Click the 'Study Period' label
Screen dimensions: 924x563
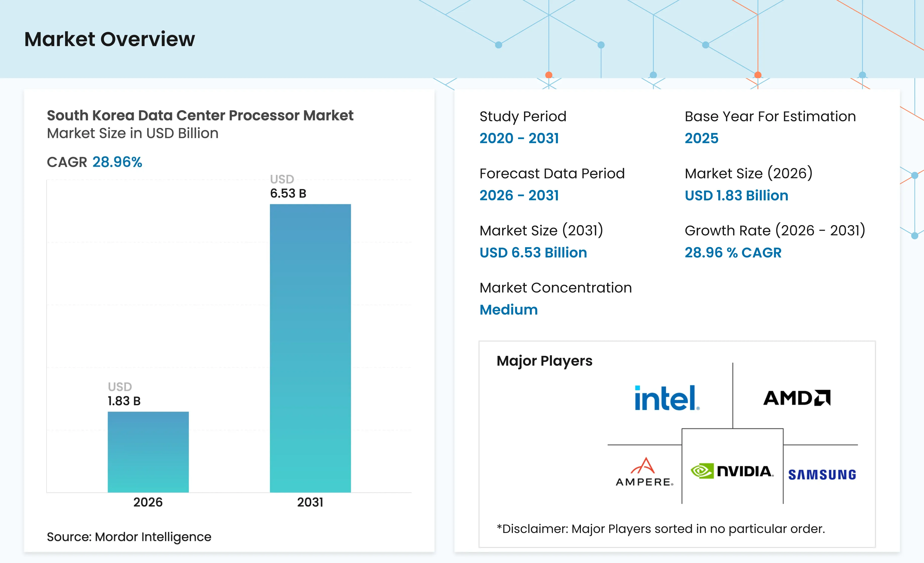pos(523,116)
